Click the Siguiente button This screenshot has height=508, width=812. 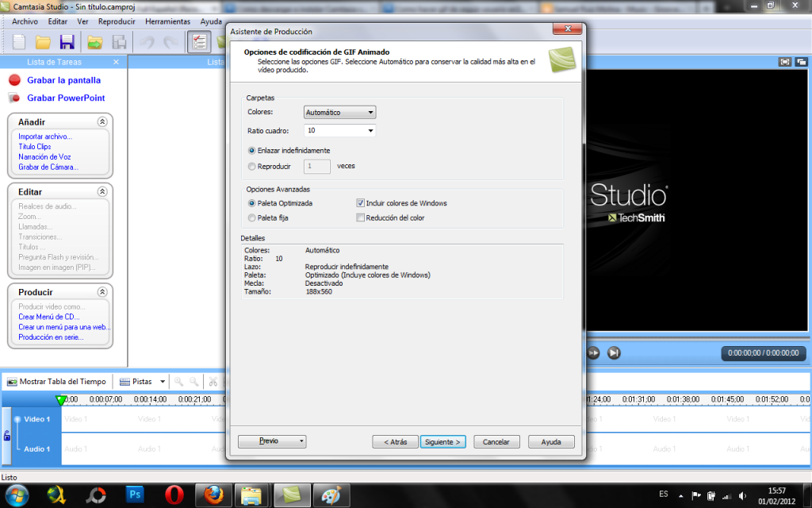click(442, 441)
